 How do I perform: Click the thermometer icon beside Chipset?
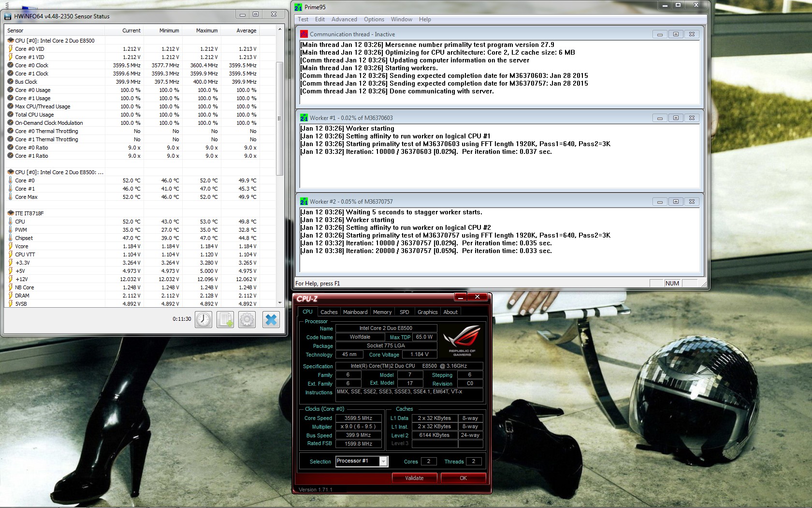pyautogui.click(x=10, y=238)
